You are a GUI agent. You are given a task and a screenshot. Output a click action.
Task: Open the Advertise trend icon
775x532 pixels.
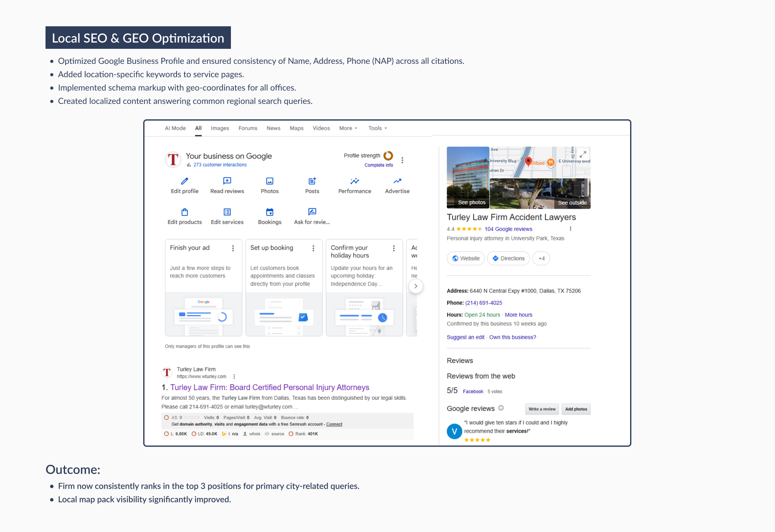[398, 181]
